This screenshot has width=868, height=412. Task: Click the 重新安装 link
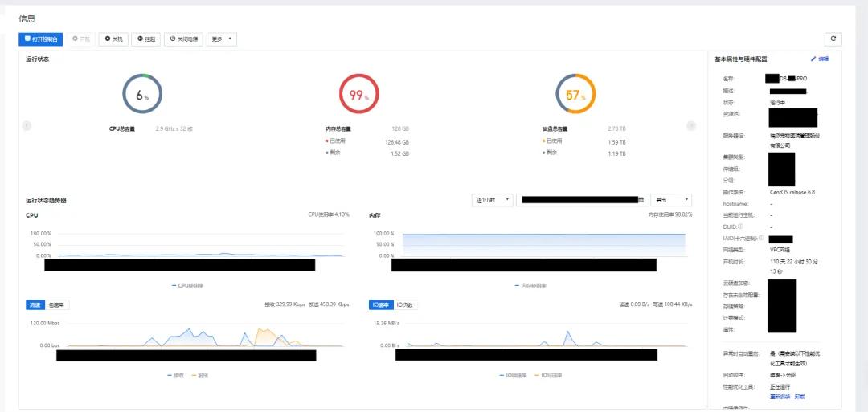pos(781,397)
